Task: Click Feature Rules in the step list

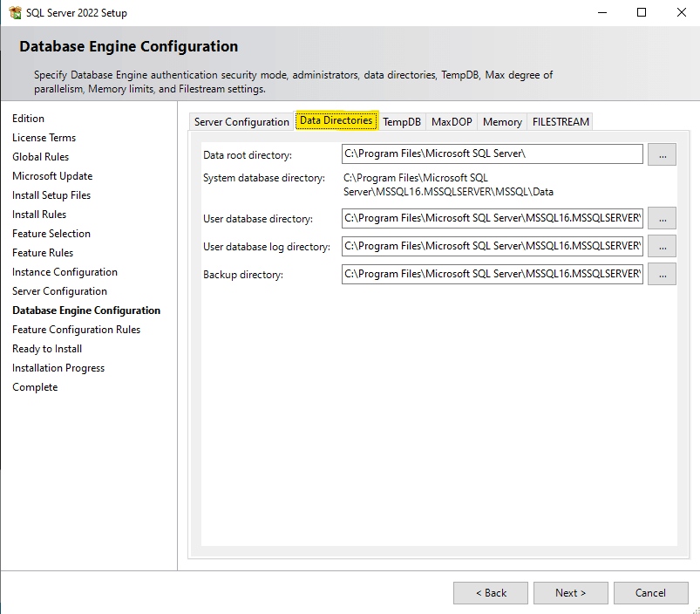Action: pyautogui.click(x=43, y=253)
